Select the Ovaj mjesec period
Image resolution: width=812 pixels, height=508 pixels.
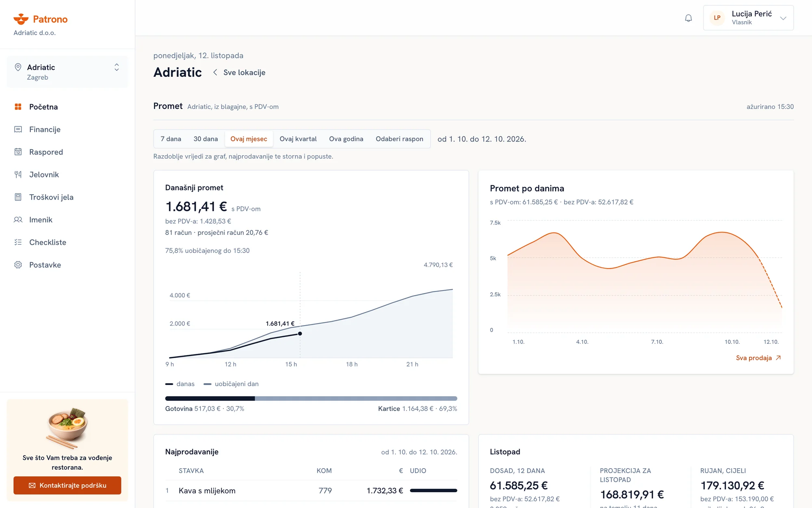pos(249,139)
